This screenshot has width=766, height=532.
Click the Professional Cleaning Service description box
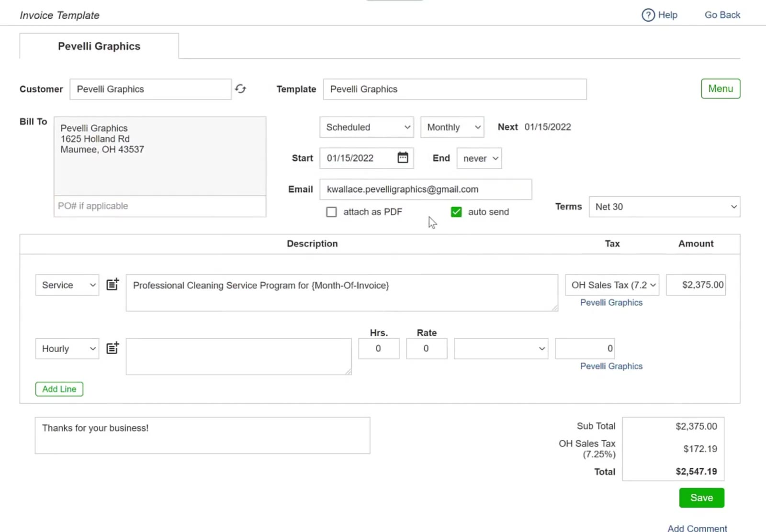tap(342, 293)
